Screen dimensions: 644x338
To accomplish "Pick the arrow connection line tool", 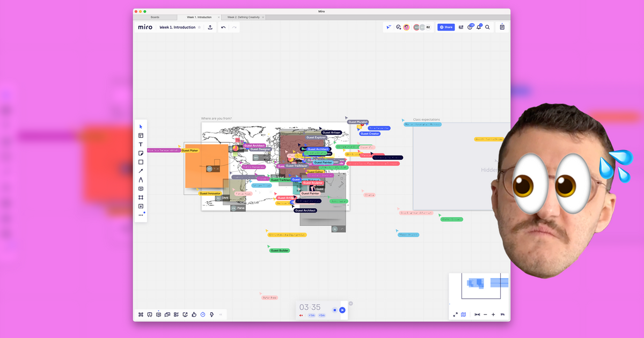I will point(141,171).
